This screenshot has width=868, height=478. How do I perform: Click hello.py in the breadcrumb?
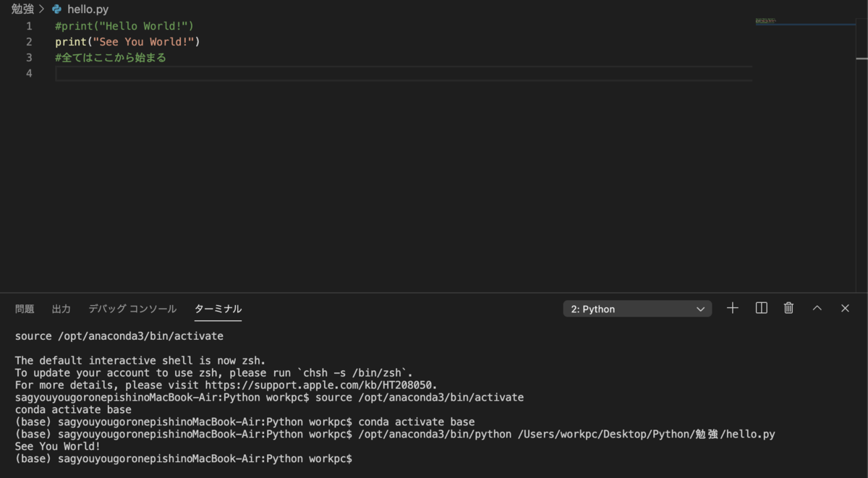[x=88, y=9]
